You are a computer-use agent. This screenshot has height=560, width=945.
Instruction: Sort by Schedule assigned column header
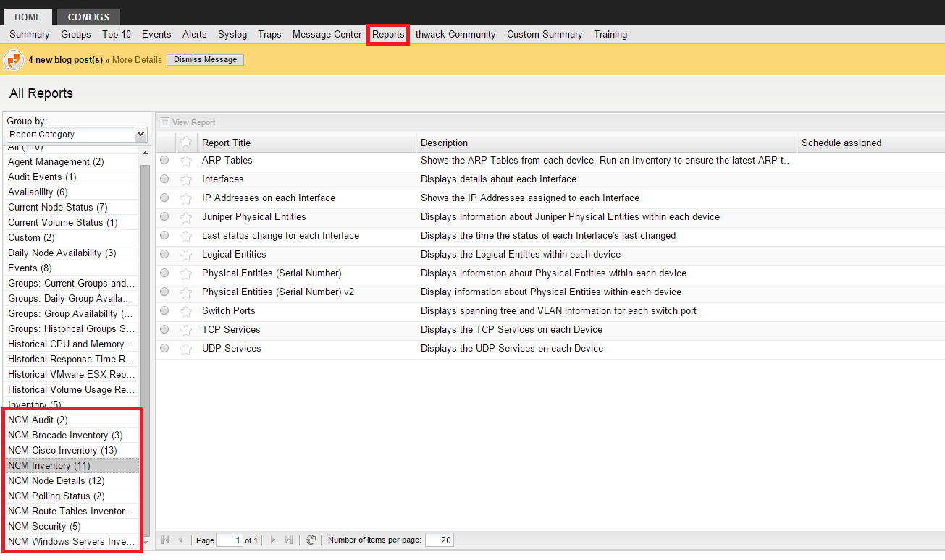[x=870, y=143]
